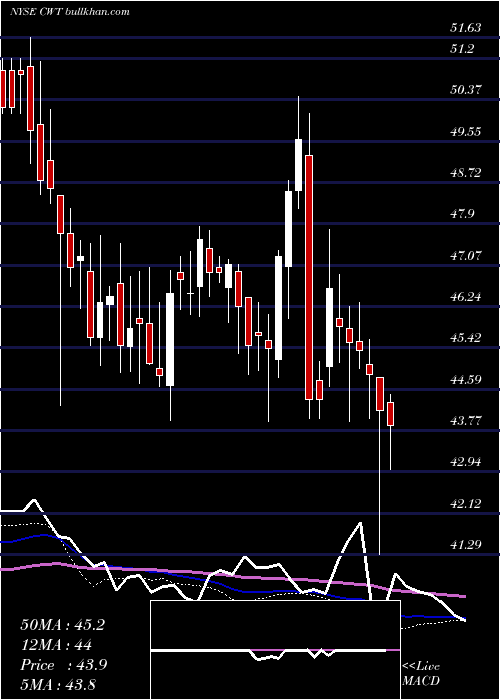Click the 50.37 price axis label
The image size is (500, 700).
coord(466,90)
